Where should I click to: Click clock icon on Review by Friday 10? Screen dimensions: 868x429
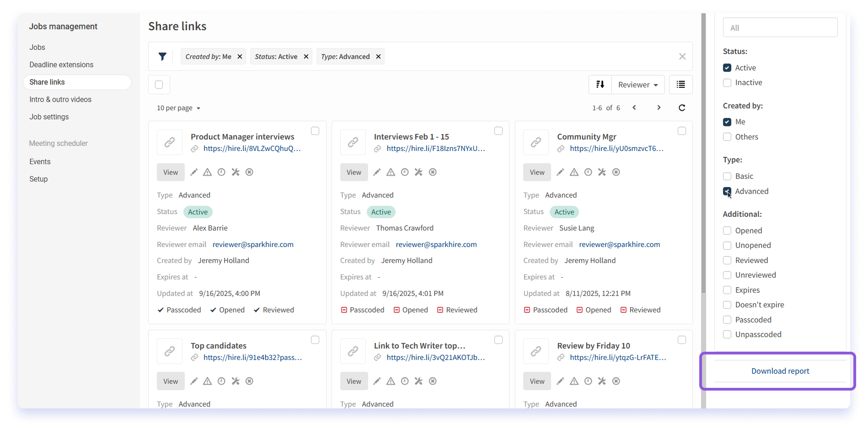[x=588, y=381]
